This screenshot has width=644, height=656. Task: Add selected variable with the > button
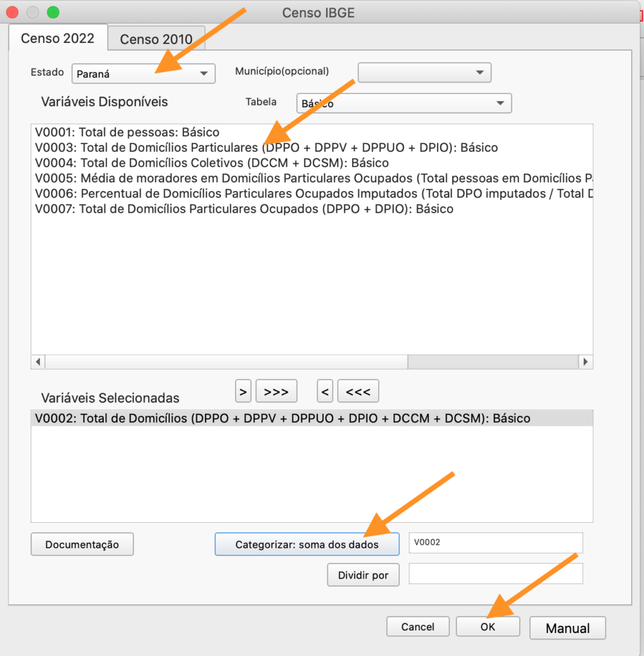click(x=243, y=391)
